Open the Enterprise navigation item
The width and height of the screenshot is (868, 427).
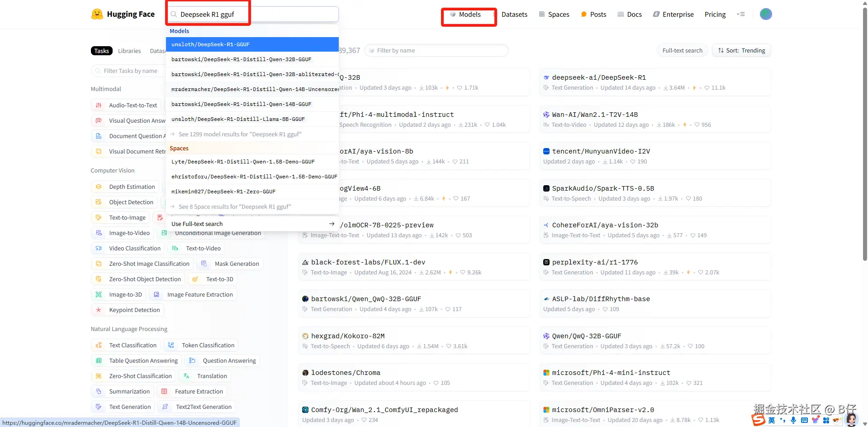673,14
